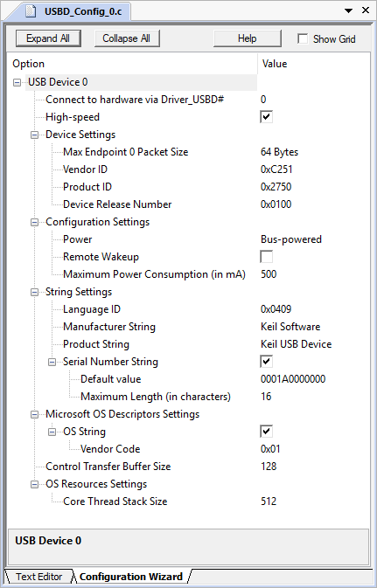Viewport: 377px width, 588px height.
Task: Collapse Microsoft OS Descriptors Settings
Action: [34, 414]
